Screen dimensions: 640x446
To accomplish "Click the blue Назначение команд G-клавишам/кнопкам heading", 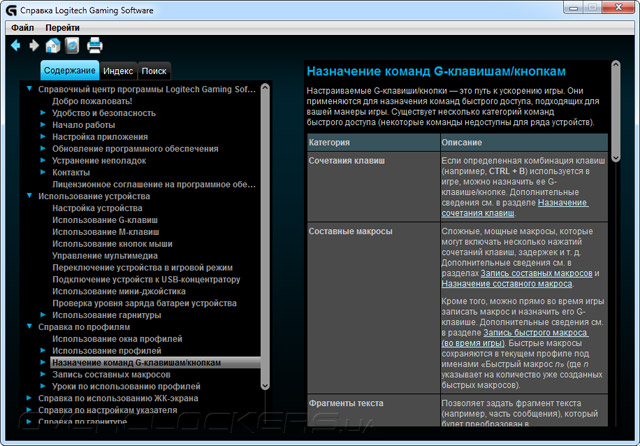I will coord(436,71).
